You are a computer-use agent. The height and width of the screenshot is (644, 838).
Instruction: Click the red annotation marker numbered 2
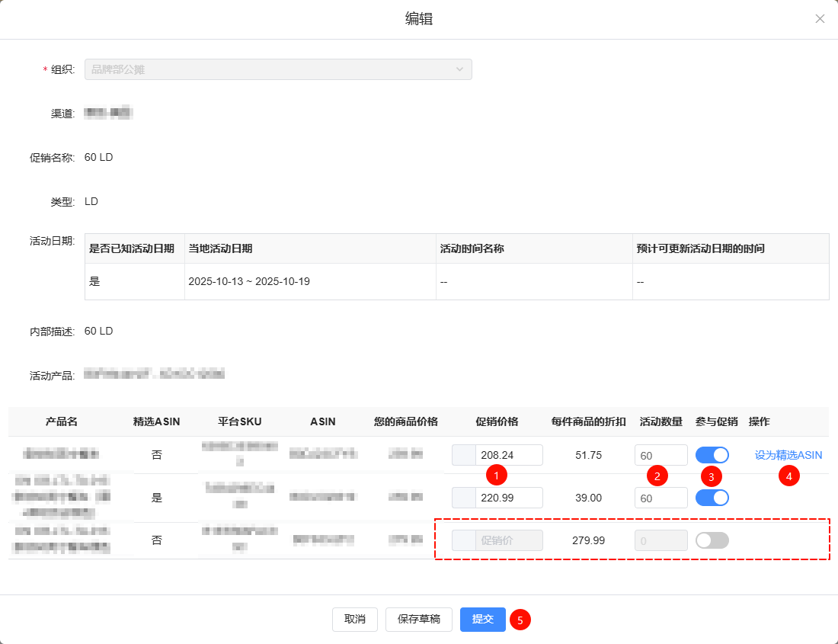657,476
